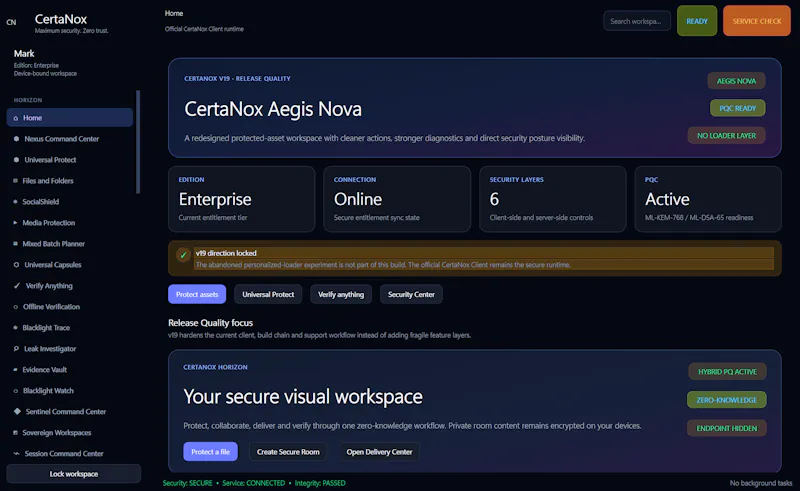
Task: Click the Leak Investigator magnifier icon
Action: click(x=16, y=349)
